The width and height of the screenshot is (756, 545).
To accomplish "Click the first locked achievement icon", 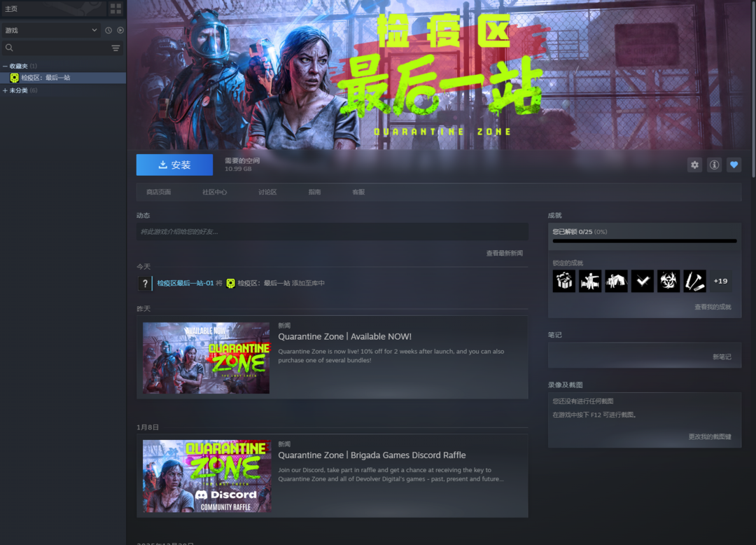I will point(564,281).
